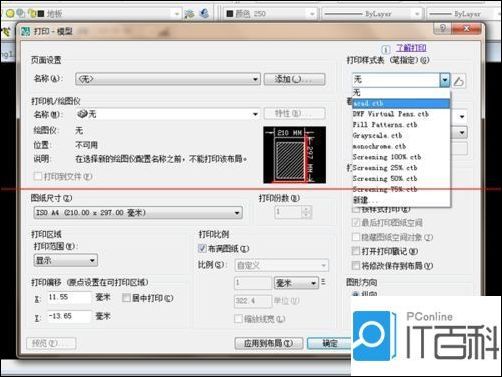Click the plot style table edit icon
502x377 pixels.
coord(459,81)
